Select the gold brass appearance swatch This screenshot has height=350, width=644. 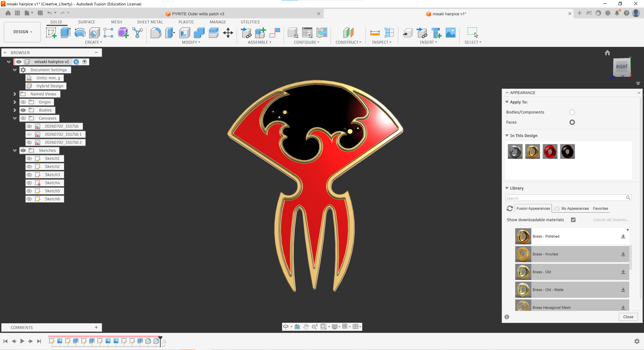532,151
